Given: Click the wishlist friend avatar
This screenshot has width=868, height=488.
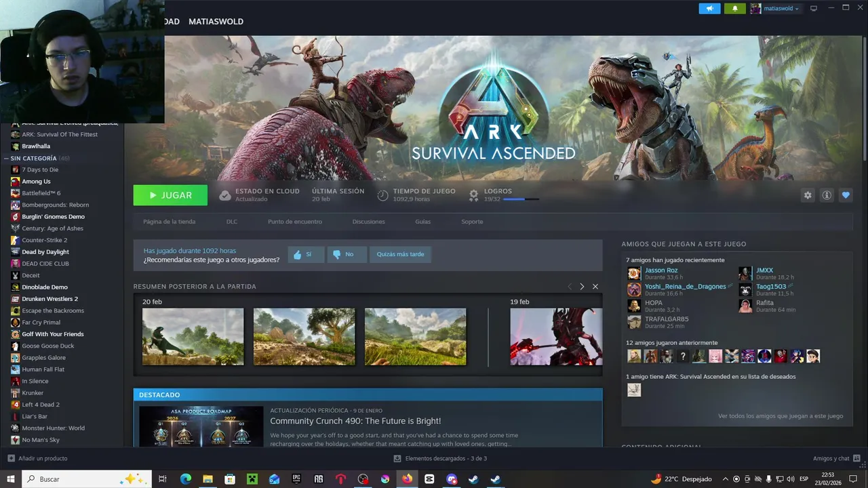Looking at the screenshot, I should tap(634, 390).
